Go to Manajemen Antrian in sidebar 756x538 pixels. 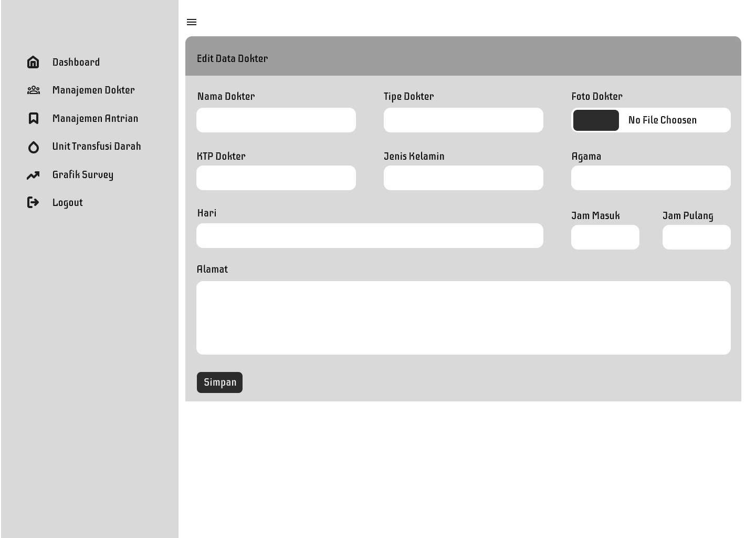(x=95, y=118)
